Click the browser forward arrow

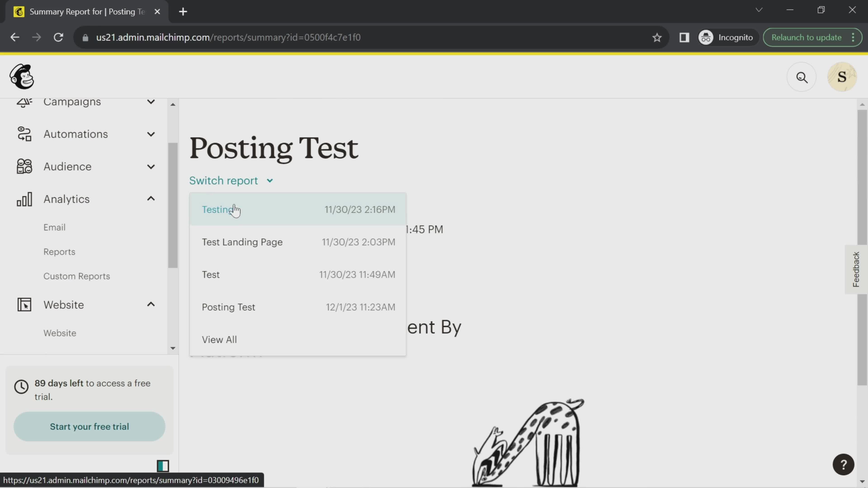36,37
